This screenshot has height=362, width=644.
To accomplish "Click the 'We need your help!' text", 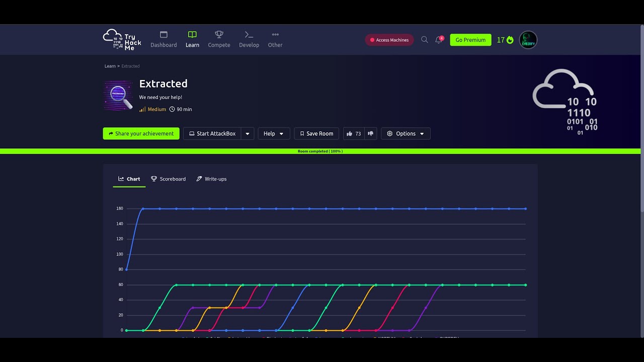I will pos(160,98).
